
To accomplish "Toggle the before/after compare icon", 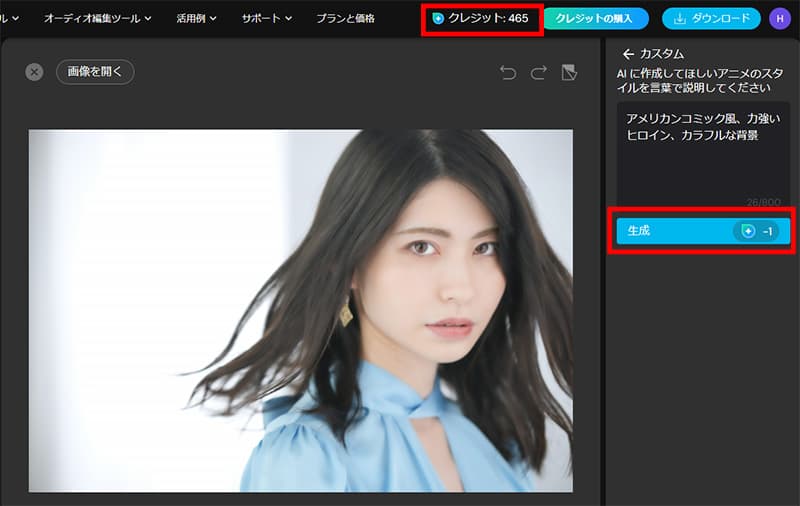I will tap(569, 72).
